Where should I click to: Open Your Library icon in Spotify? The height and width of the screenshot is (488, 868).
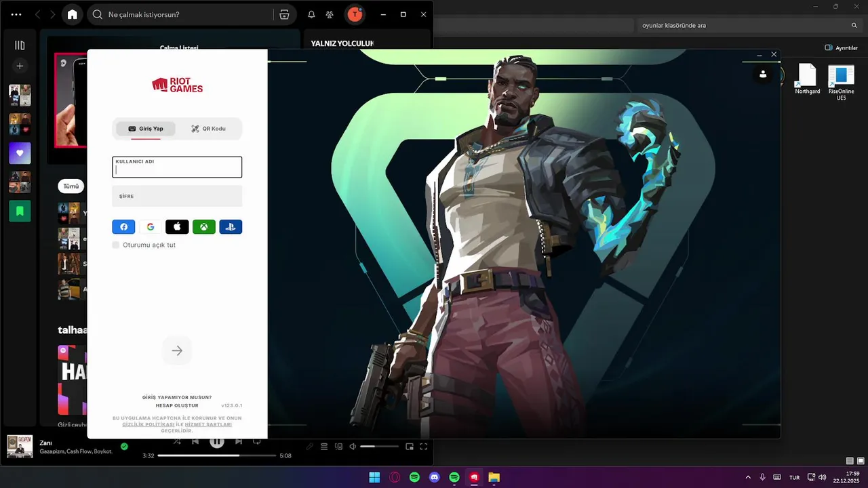20,45
